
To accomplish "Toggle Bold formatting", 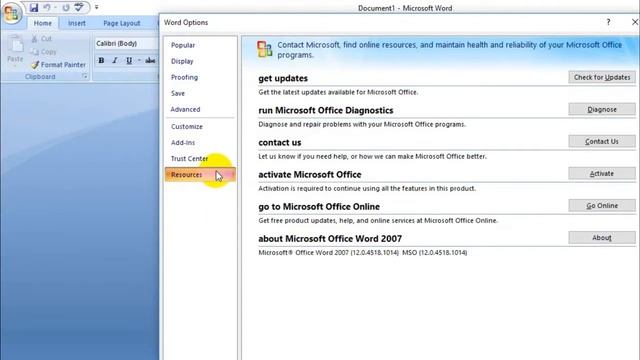I will point(101,60).
